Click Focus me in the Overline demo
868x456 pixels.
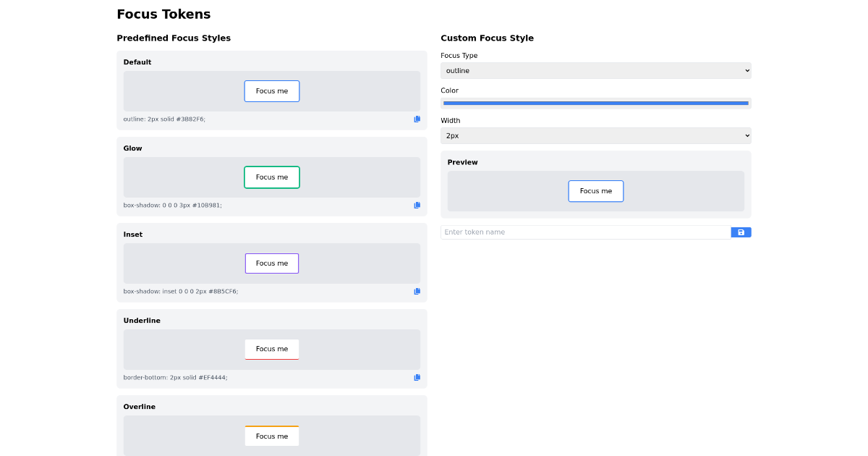(271, 435)
